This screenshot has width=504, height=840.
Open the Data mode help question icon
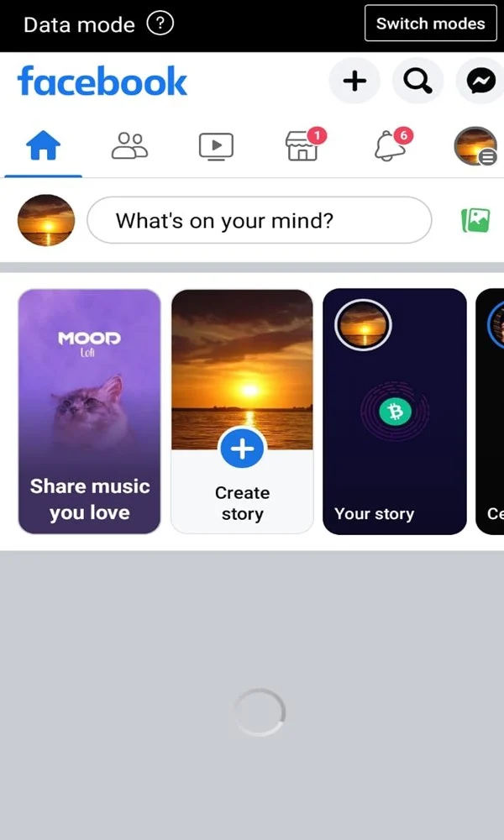tap(160, 24)
